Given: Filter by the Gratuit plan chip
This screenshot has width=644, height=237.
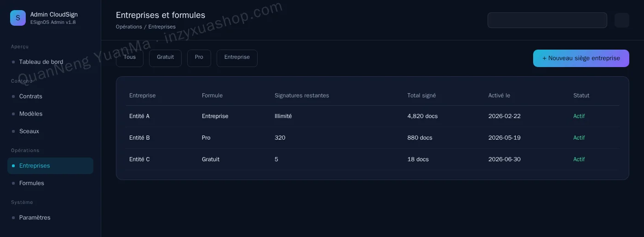Looking at the screenshot, I should tap(165, 58).
